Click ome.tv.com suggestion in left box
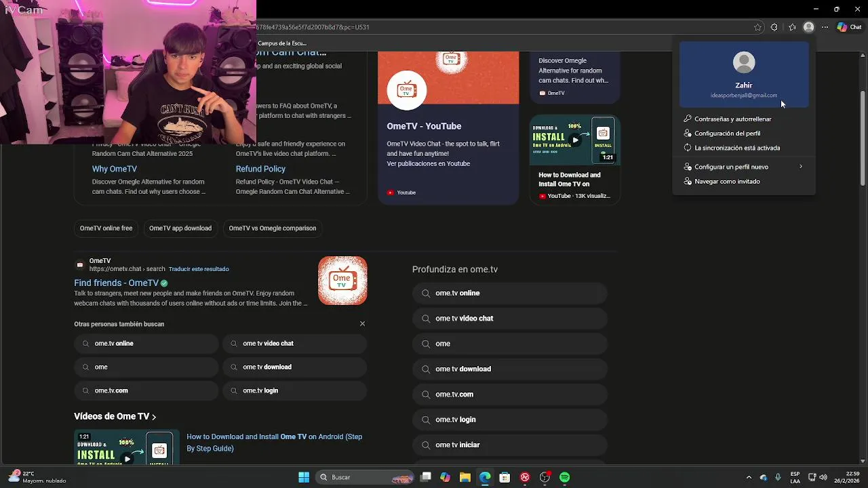868x488 pixels. pos(146,391)
